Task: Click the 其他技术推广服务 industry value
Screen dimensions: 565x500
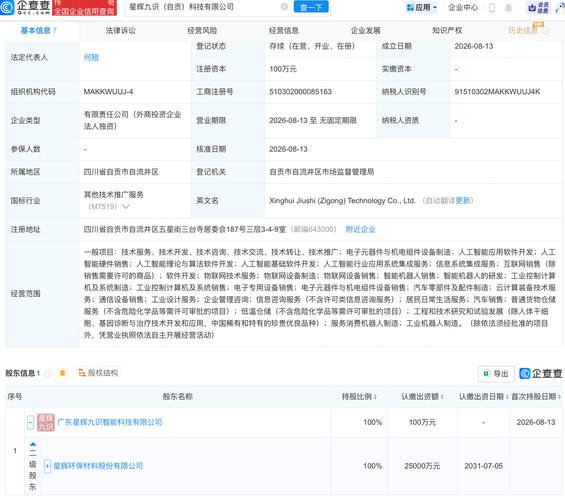Action: pos(114,195)
